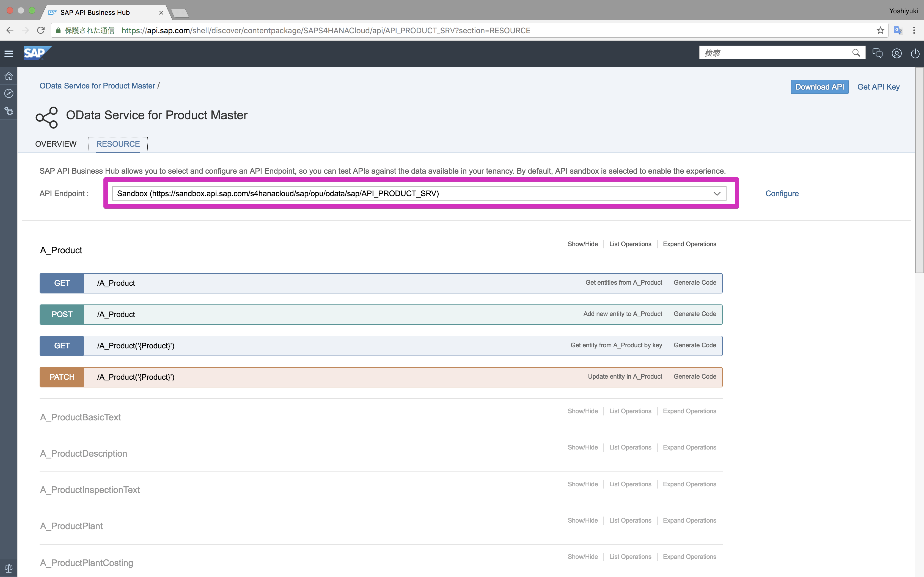Screen dimensions: 924x577
Task: Toggle Show/Hide for A_ProductPlant
Action: coord(582,520)
